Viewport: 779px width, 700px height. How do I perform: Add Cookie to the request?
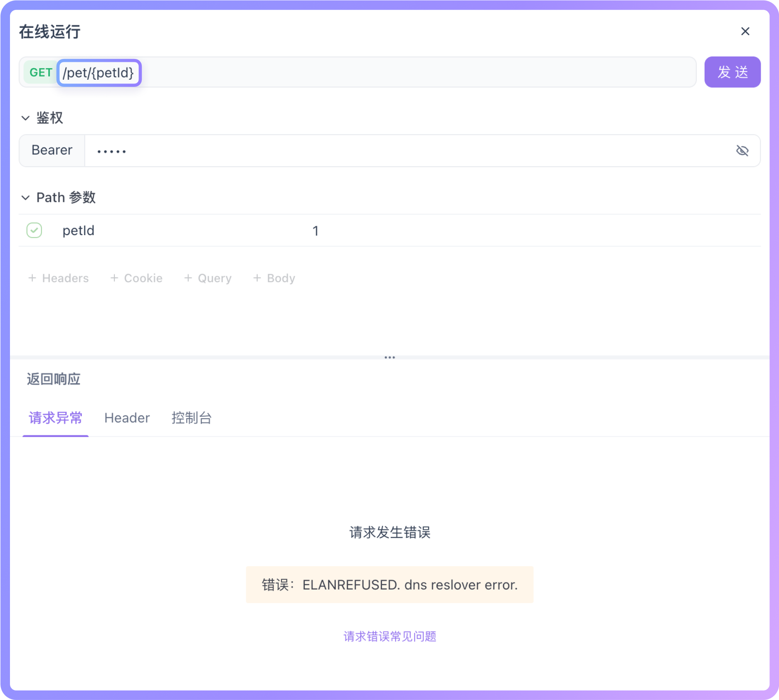136,278
